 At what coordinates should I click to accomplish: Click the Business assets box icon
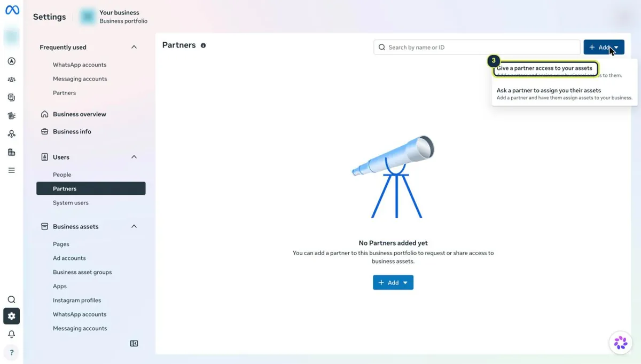pos(45,226)
